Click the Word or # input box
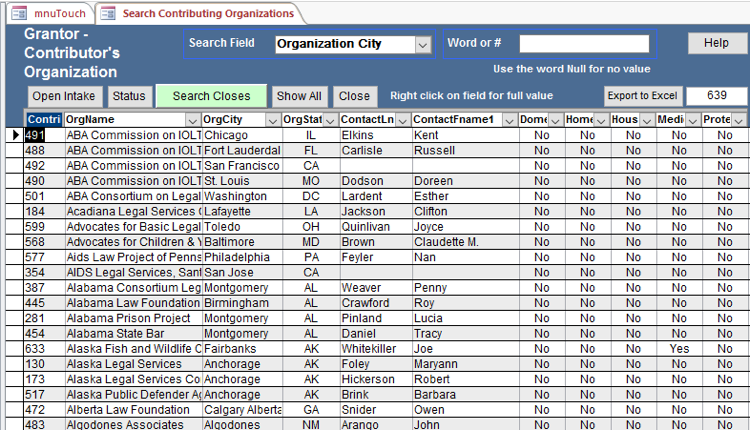 [x=584, y=44]
